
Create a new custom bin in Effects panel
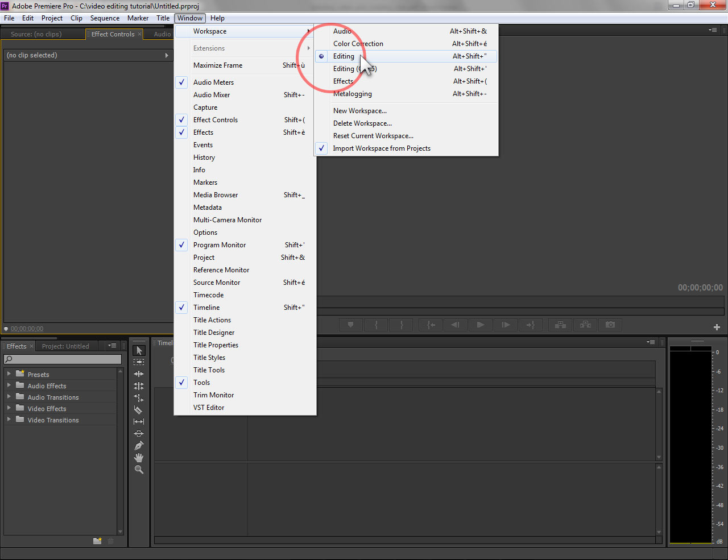97,541
